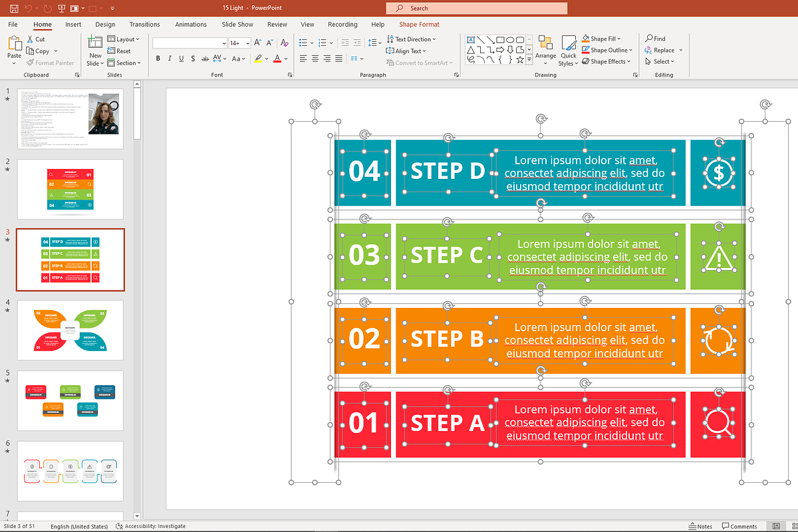Apply the yellow text highlight color
Screen dimensions: 798x532
[x=257, y=59]
